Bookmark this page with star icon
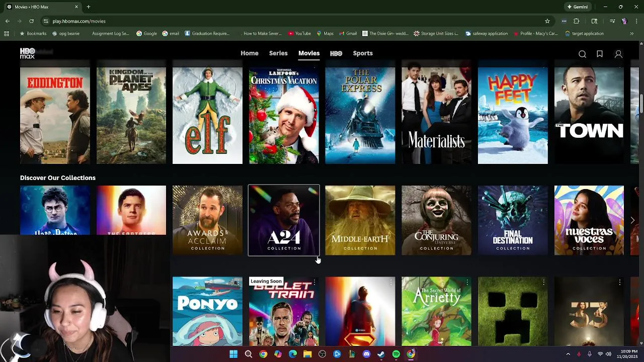This screenshot has height=362, width=644. click(x=547, y=21)
